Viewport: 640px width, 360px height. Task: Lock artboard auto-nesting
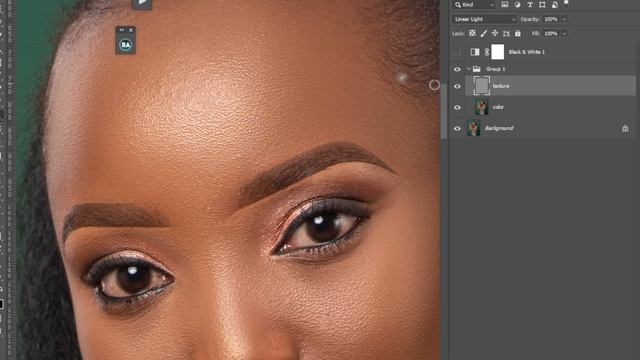click(506, 33)
